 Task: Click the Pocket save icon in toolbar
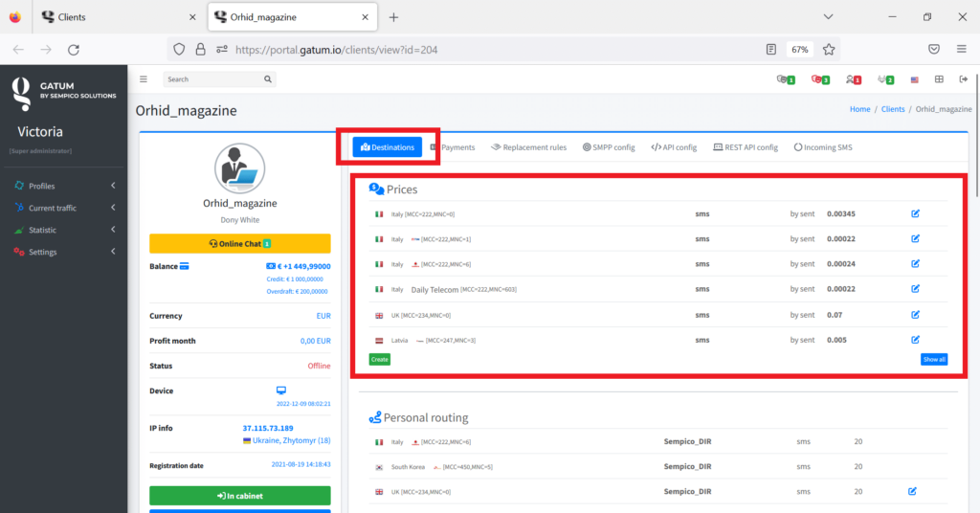[x=934, y=50]
